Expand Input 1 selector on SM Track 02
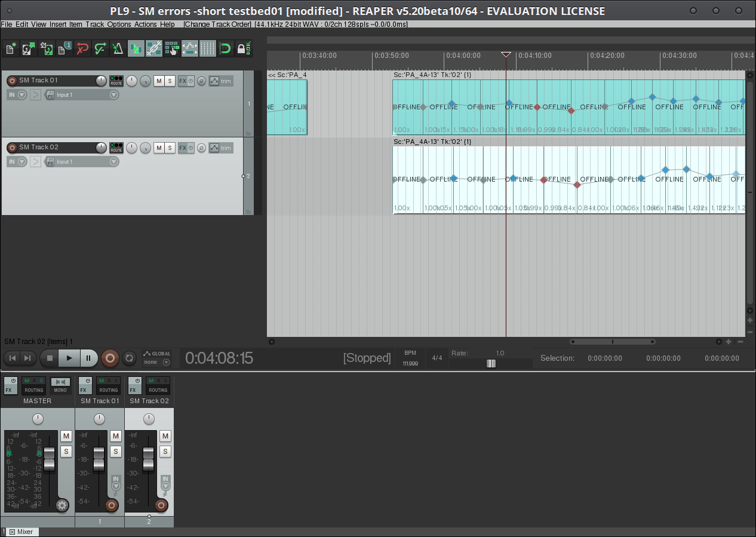This screenshot has height=537, width=756. coord(114,161)
